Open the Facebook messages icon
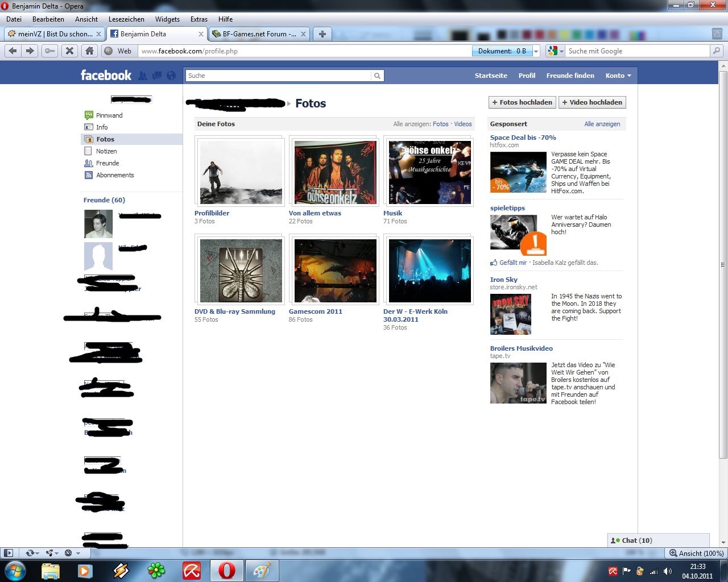 [157, 76]
